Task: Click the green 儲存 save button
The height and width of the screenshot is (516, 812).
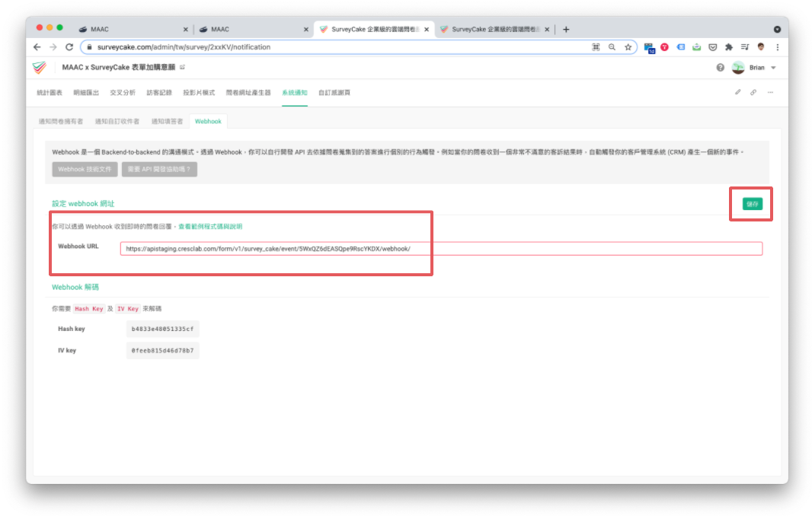Action: (753, 204)
